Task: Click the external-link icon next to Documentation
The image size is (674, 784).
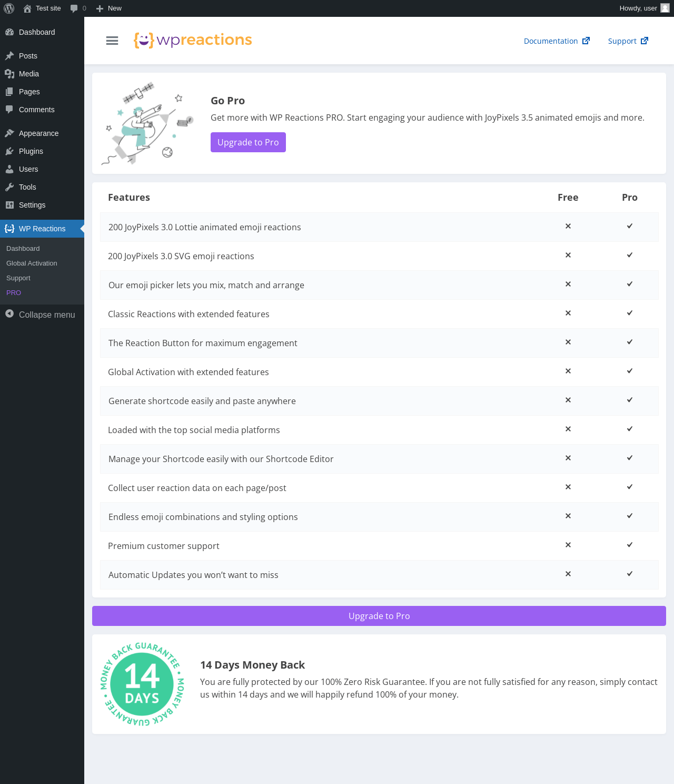Action: click(586, 41)
